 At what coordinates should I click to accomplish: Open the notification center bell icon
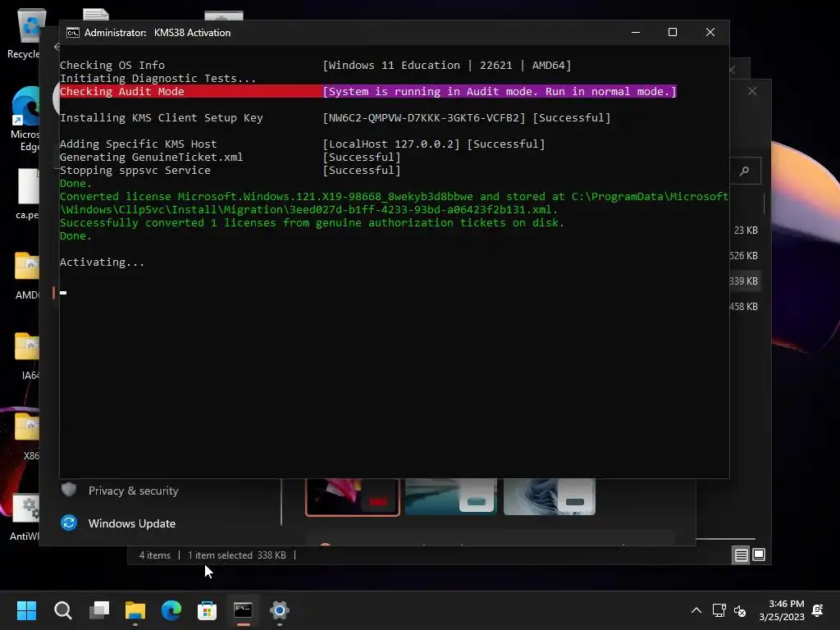818,610
